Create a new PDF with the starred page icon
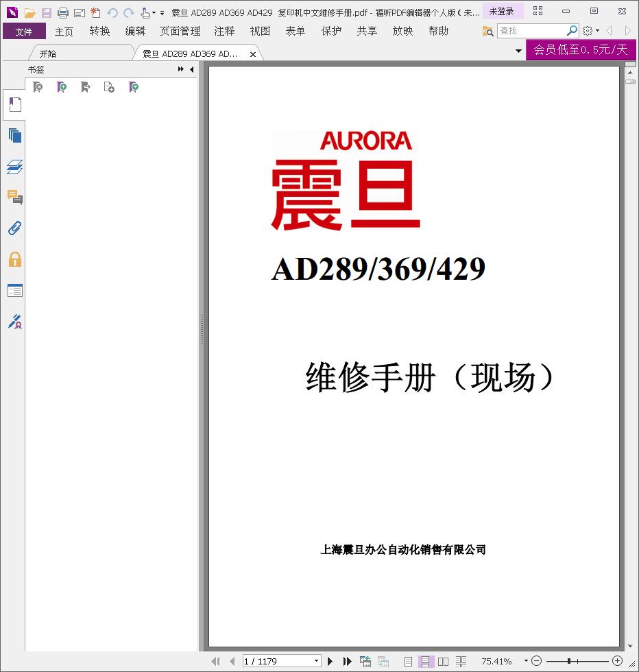639x672 pixels. pos(95,13)
